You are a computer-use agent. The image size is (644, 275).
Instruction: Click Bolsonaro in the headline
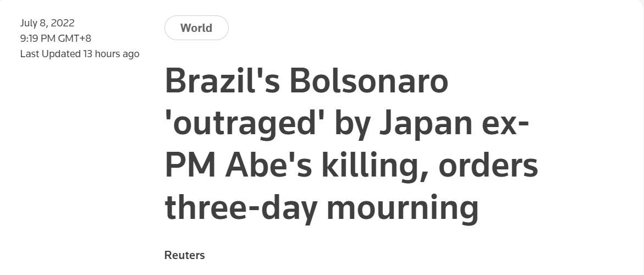(369, 82)
